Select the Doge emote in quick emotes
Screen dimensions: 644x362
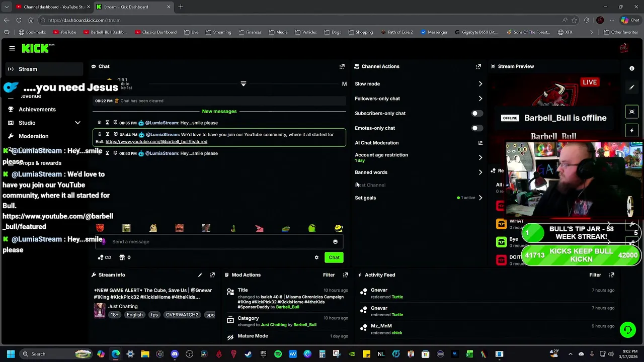tap(153, 228)
